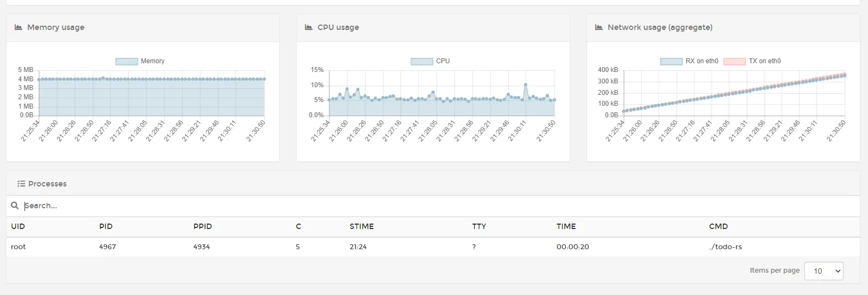
Task: Toggle the TX on eth0 series swatch
Action: click(734, 61)
